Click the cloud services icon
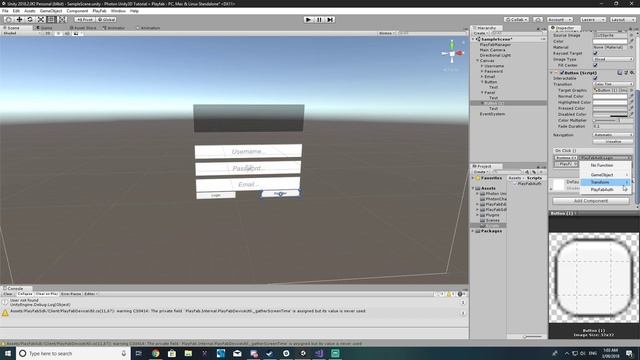640x360 pixels. coord(538,19)
